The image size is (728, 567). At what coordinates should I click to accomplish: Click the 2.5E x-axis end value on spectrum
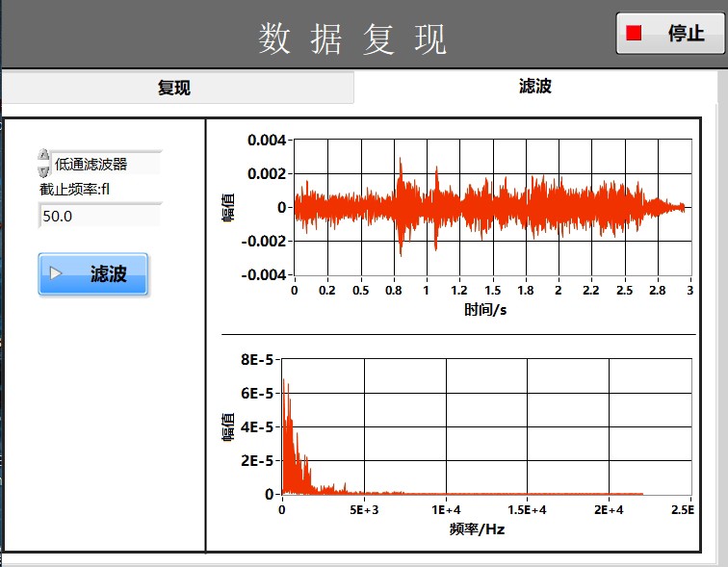[x=683, y=510]
